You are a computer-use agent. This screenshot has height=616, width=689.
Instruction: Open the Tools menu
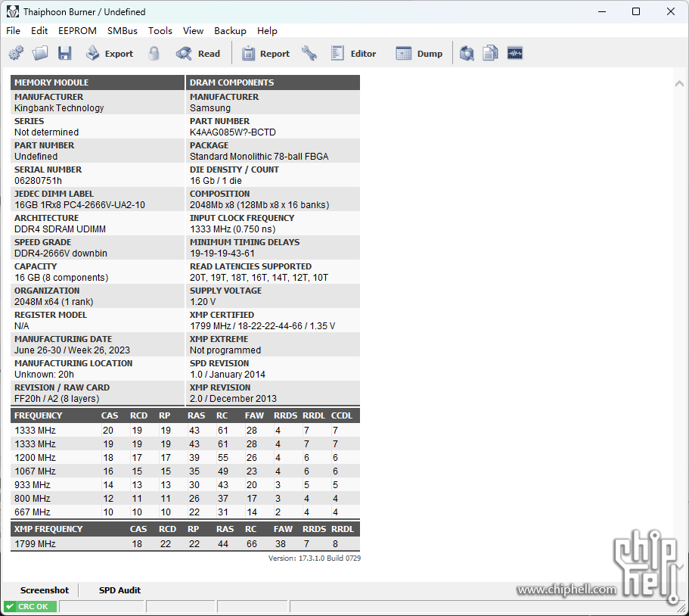coord(160,31)
